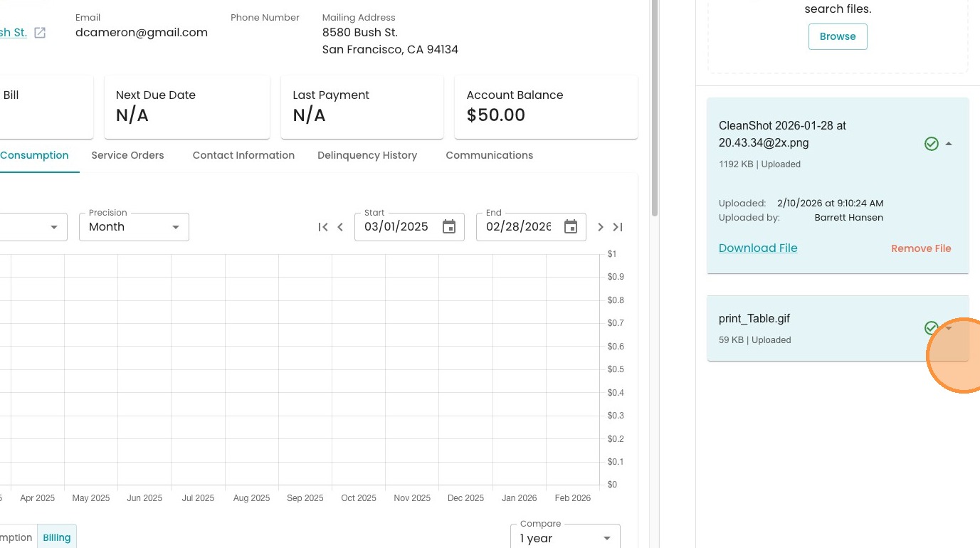Open the Precision Month dropdown
Viewport: 980px width, 548px height.
[134, 227]
